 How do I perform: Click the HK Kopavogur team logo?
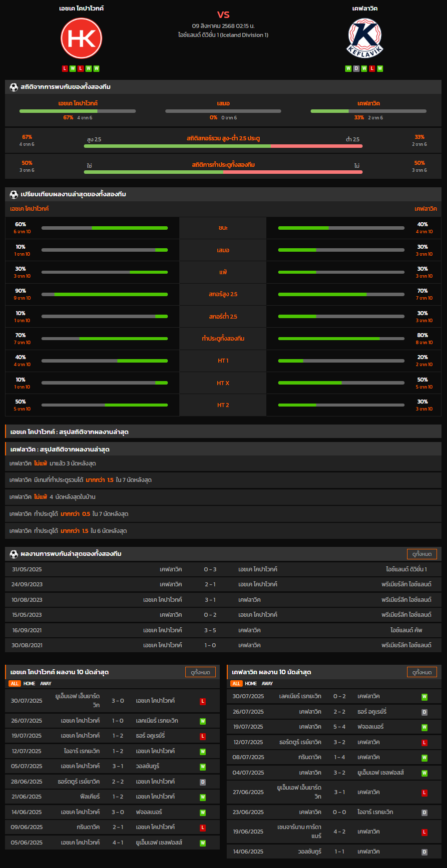pyautogui.click(x=81, y=38)
